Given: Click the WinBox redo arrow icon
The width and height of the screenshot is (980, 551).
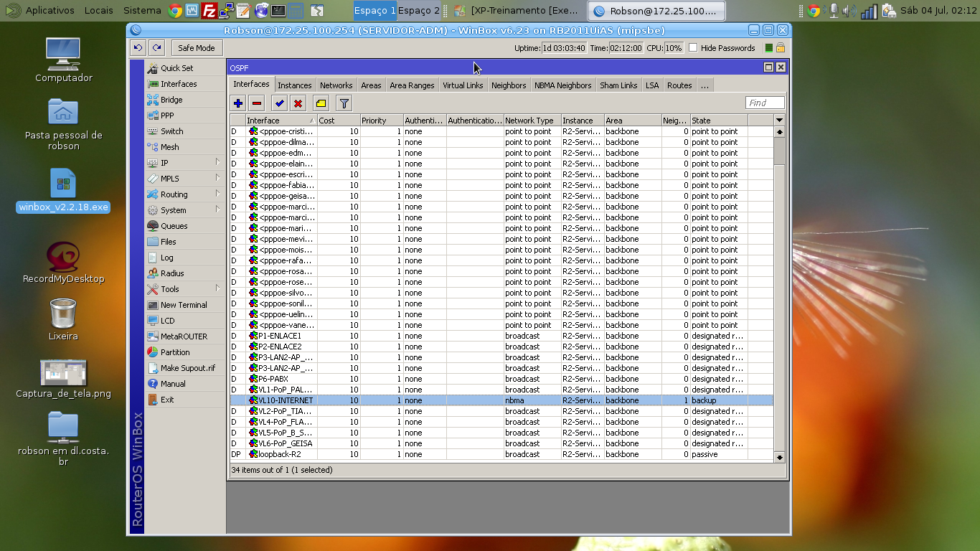Looking at the screenshot, I should click(157, 48).
